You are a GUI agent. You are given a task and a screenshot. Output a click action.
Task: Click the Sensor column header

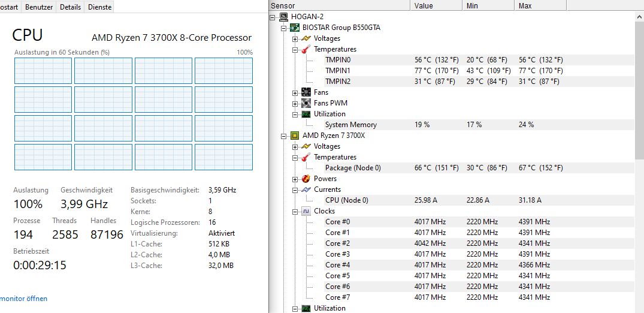tap(340, 6)
